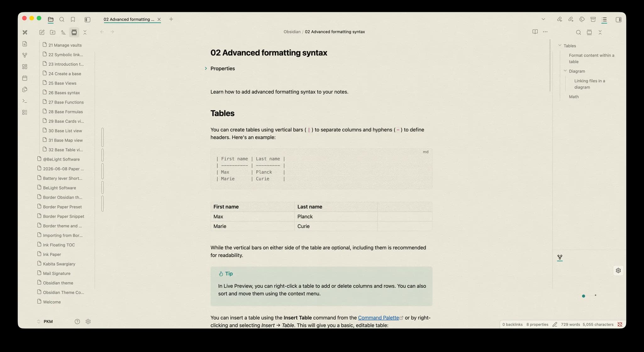Open the canvas grid ribbon icon
Screen dimensions: 644x352
pyautogui.click(x=25, y=67)
